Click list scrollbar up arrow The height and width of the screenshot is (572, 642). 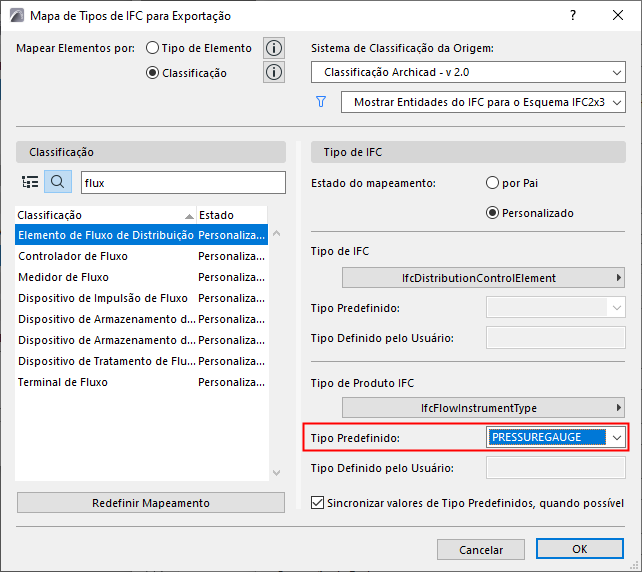pos(276,233)
